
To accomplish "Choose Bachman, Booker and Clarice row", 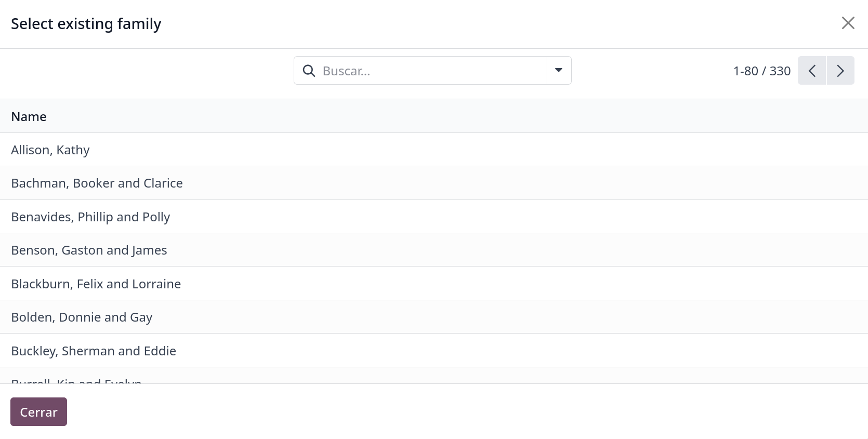I will (97, 183).
